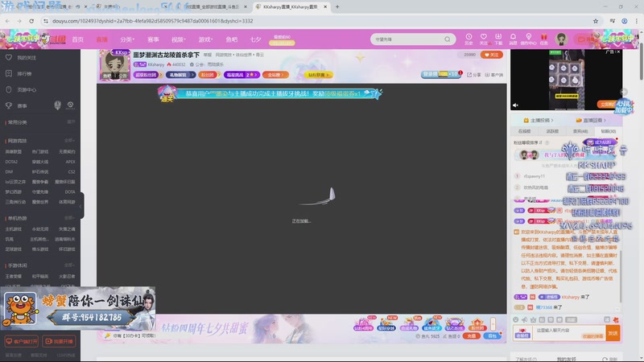Expand 直播回看 arrow link

coord(591,120)
